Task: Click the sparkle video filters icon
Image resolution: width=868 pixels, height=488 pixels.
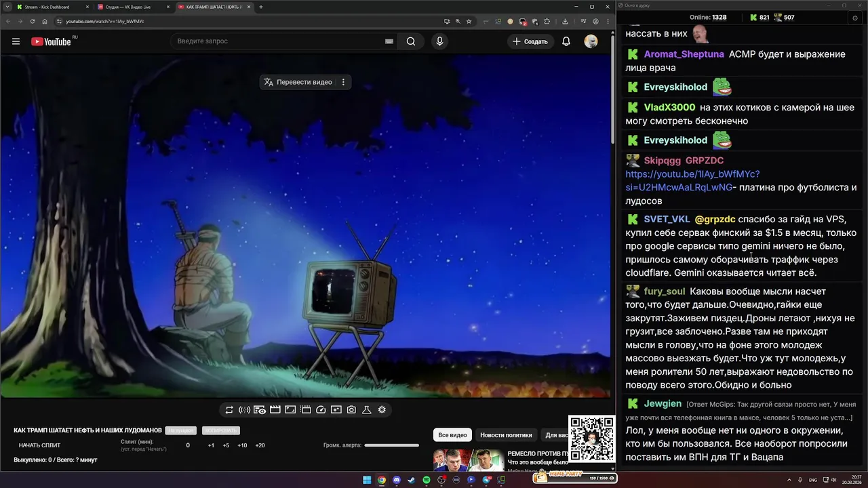Action: [336, 409]
